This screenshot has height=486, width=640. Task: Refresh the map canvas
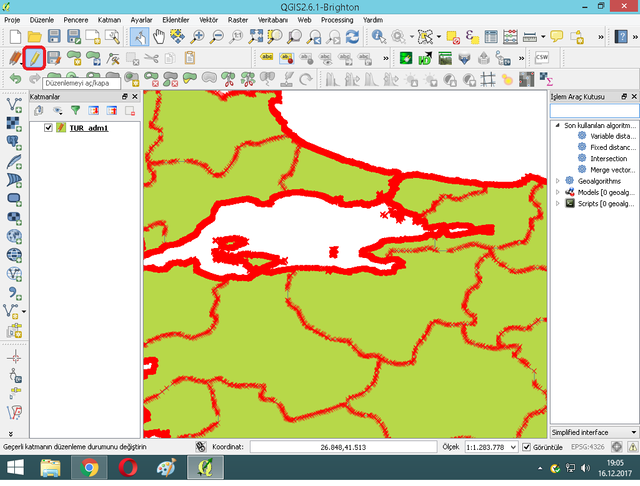pos(352,37)
